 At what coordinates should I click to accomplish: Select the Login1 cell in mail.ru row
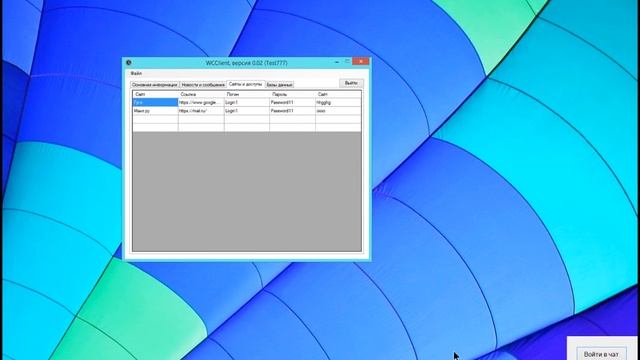pos(247,111)
